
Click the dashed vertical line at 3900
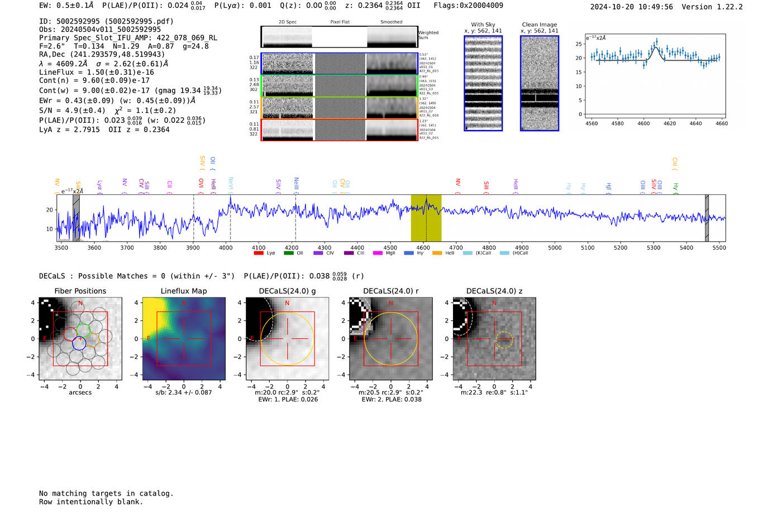194,218
